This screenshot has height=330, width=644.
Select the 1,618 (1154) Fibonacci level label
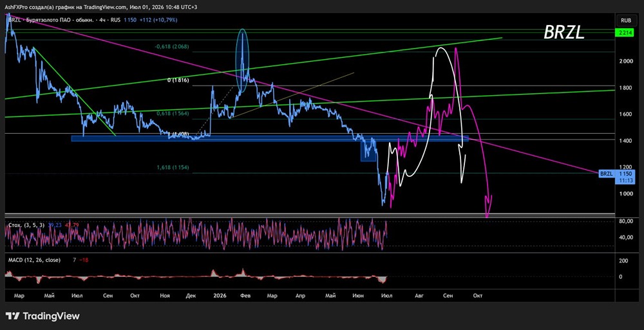click(173, 167)
